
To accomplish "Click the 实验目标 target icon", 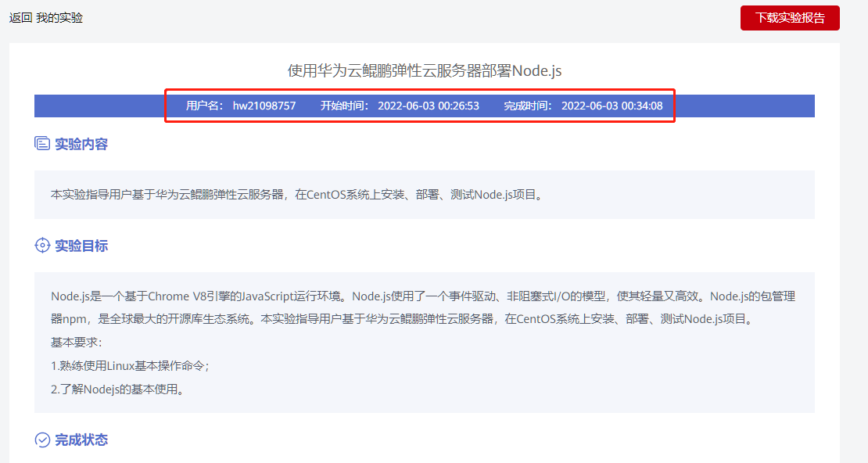I will (42, 246).
